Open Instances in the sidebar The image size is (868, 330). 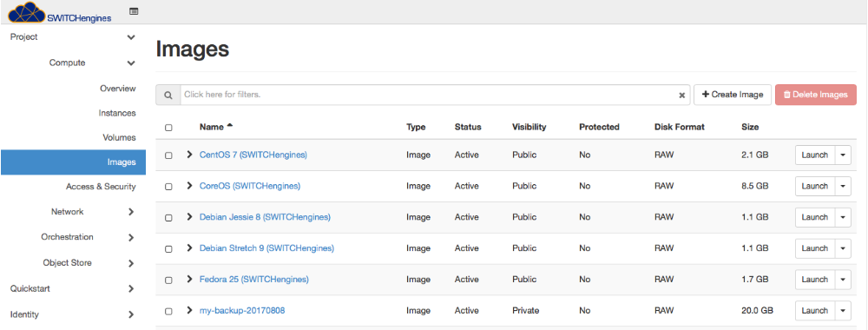point(117,113)
